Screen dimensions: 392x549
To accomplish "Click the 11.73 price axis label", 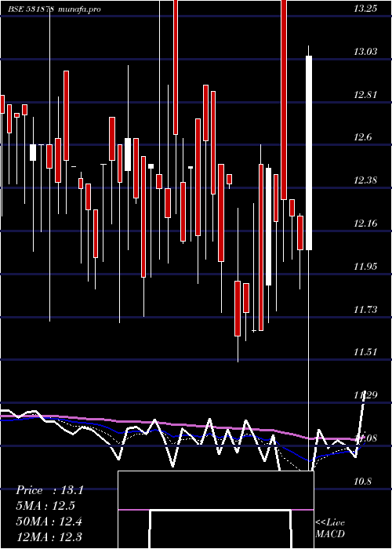I will pyautogui.click(x=365, y=310).
